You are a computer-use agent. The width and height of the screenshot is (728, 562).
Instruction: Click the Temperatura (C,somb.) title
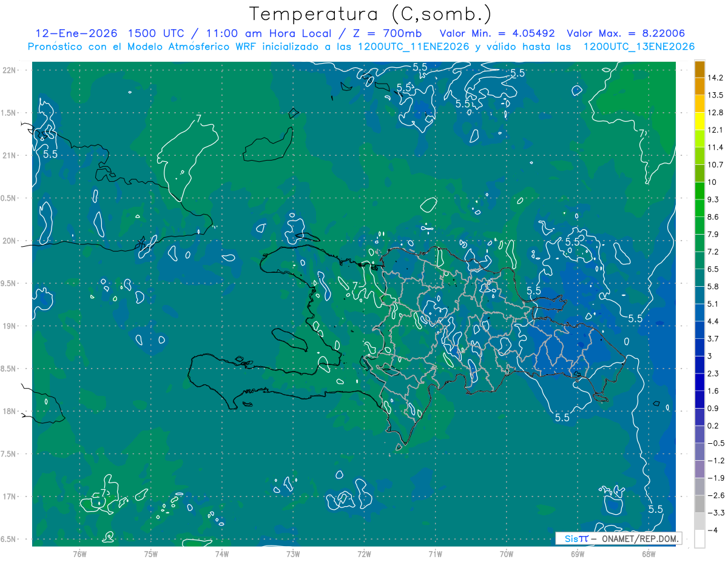pyautogui.click(x=371, y=13)
